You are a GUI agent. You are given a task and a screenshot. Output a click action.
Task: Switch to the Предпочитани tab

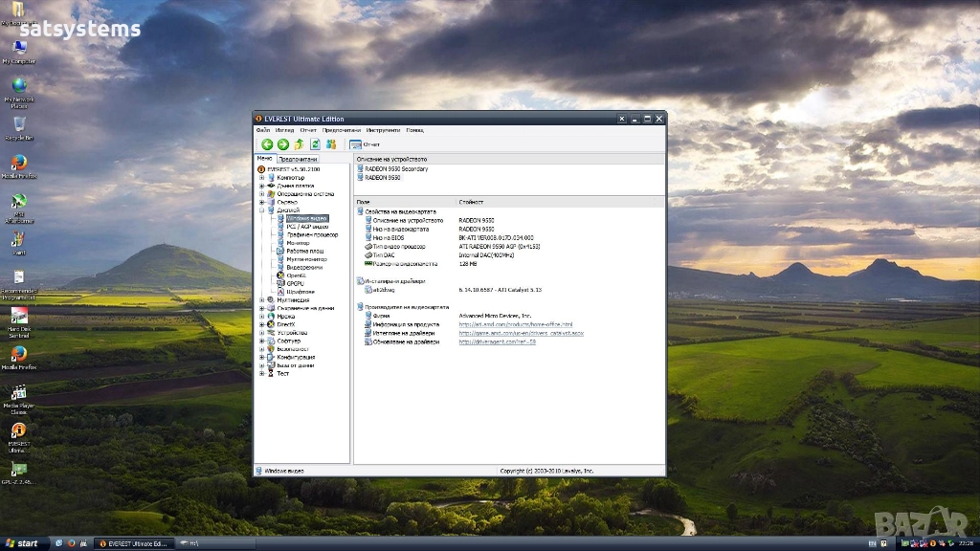tap(298, 159)
